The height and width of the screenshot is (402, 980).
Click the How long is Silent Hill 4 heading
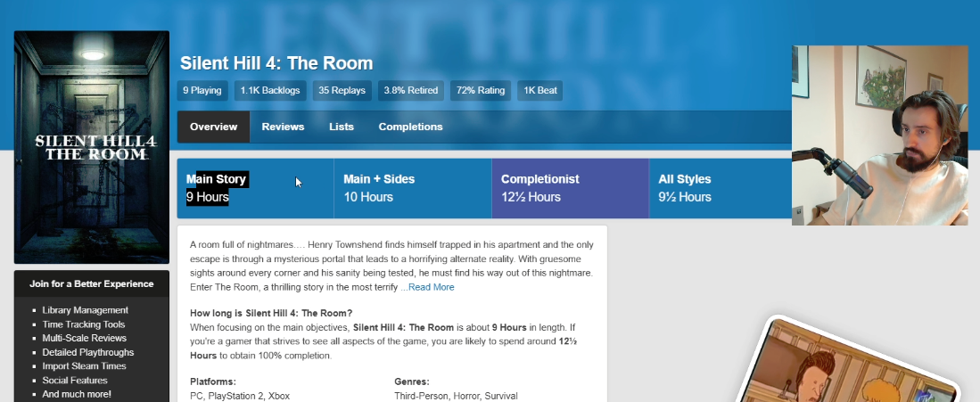[271, 313]
